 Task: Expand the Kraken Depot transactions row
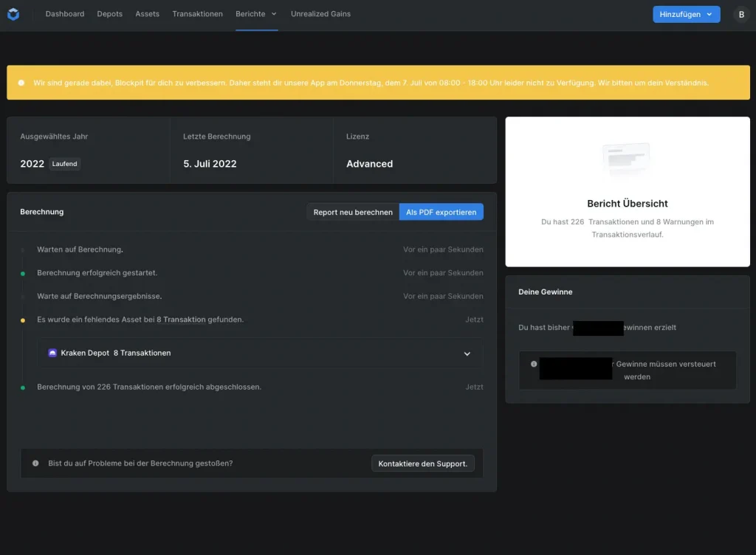[467, 354]
